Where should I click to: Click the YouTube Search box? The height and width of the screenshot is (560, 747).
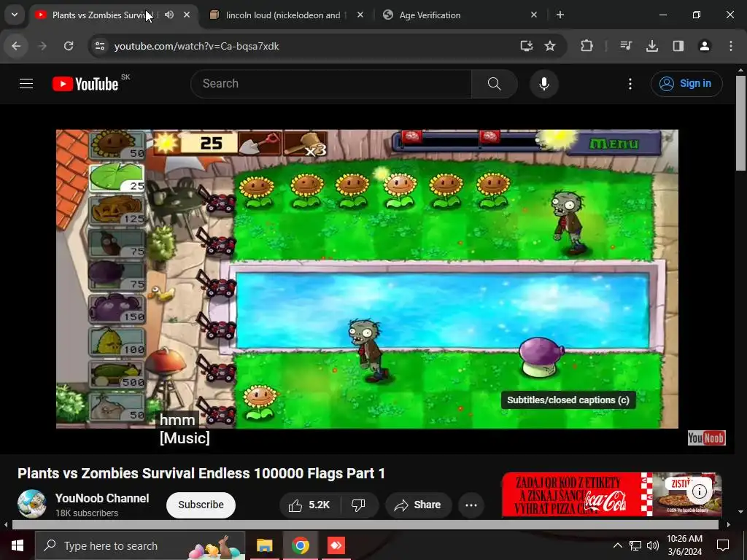pyautogui.click(x=332, y=84)
